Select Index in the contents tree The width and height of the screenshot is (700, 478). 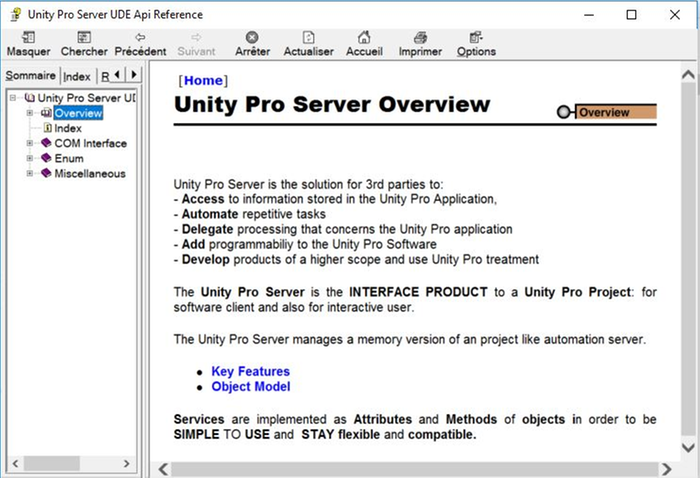[x=68, y=128]
